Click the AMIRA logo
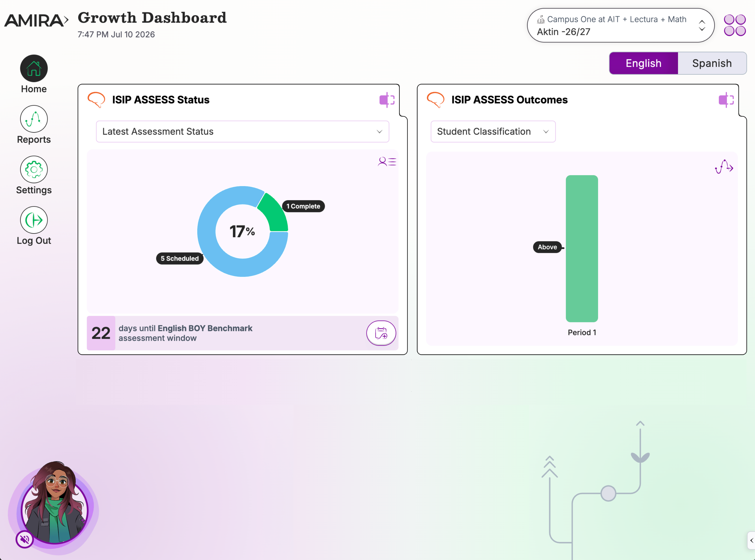 [36, 20]
